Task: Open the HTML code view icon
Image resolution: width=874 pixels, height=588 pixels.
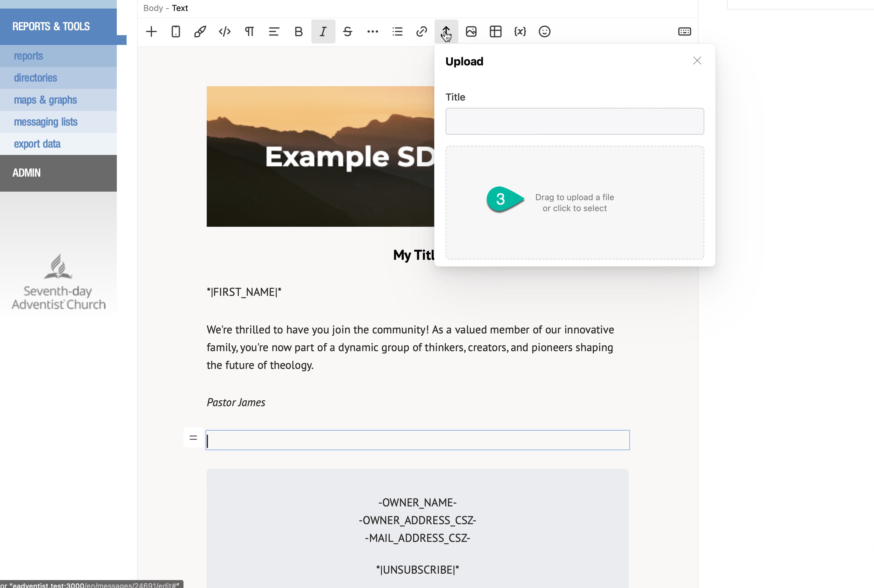Action: [x=224, y=31]
